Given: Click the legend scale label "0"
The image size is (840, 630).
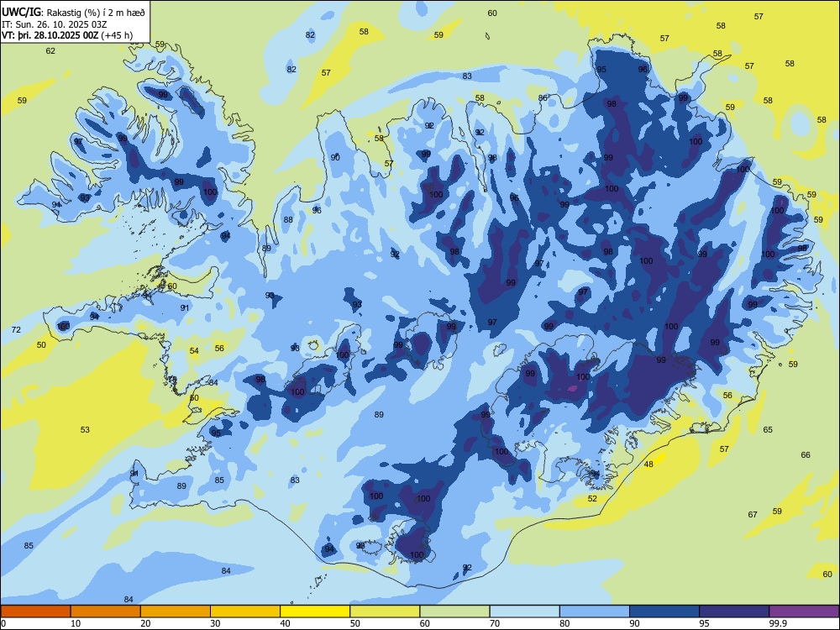Looking at the screenshot, I should pos(3,623).
